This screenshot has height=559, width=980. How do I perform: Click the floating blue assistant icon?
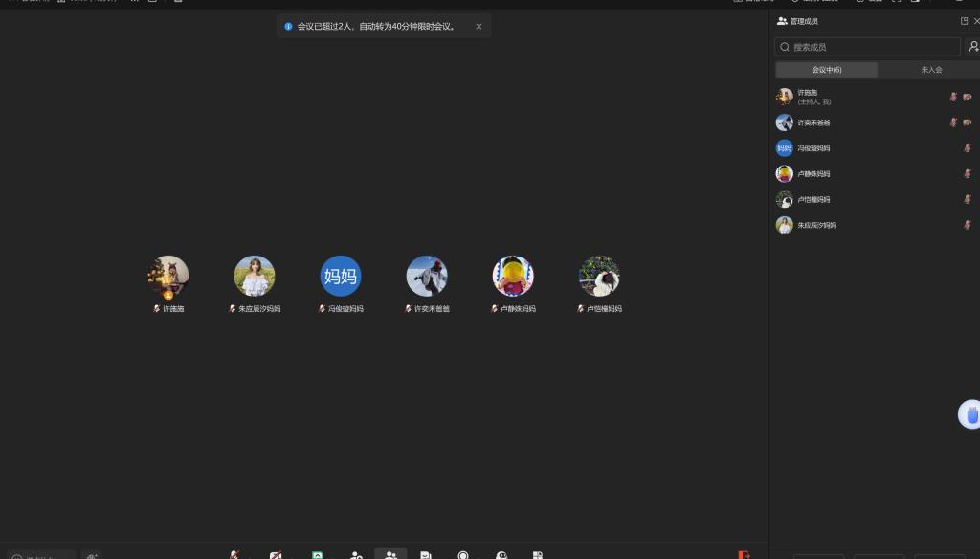971,414
